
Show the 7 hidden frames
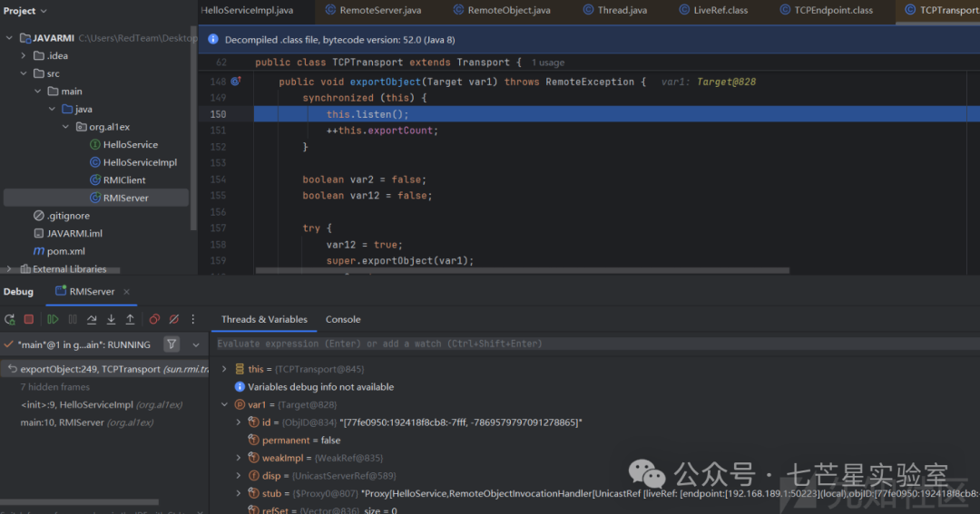[x=55, y=387]
